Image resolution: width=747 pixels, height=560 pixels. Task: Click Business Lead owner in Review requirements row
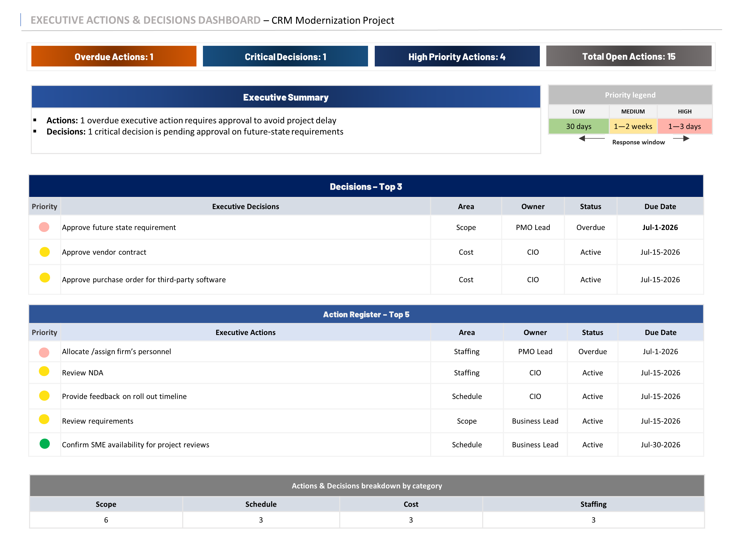(535, 421)
